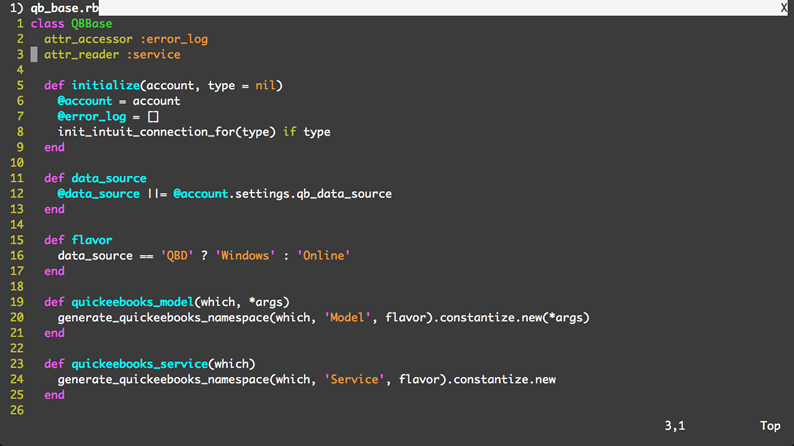Click the data_source method definition name
Image resolution: width=794 pixels, height=446 pixels.
click(x=109, y=179)
